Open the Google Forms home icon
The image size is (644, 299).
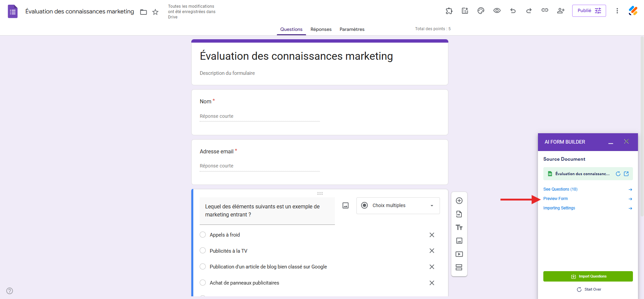(x=12, y=11)
